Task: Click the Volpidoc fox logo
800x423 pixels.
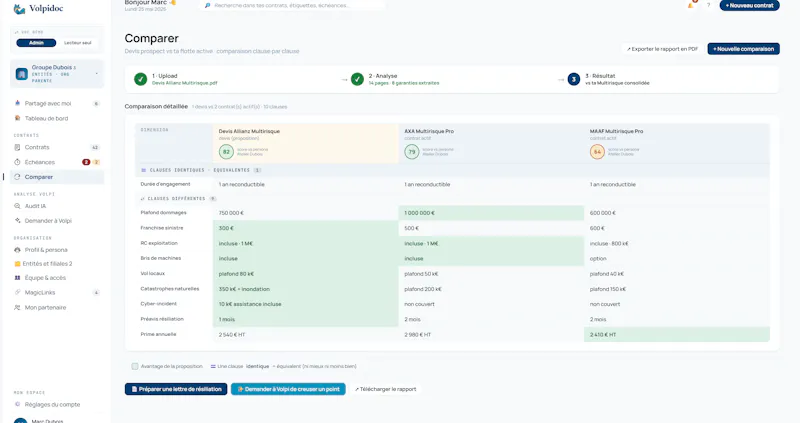Action: [x=19, y=9]
